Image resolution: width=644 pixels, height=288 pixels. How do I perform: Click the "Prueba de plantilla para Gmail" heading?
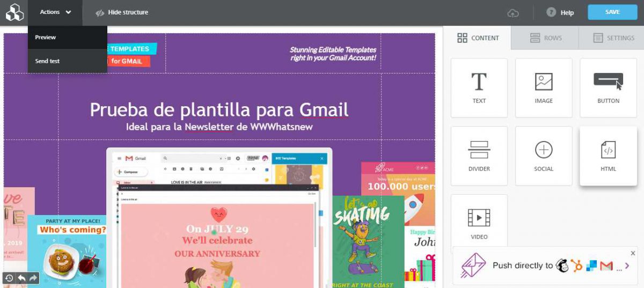(219, 109)
